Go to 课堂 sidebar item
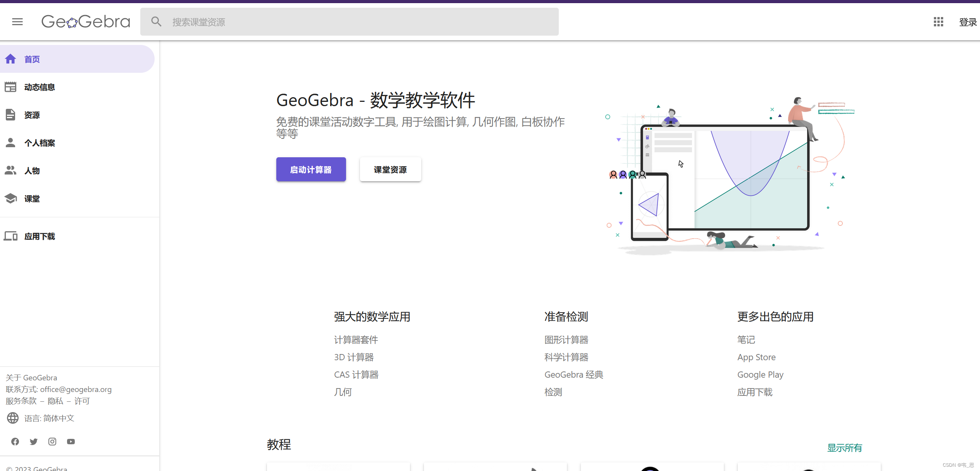 point(32,199)
